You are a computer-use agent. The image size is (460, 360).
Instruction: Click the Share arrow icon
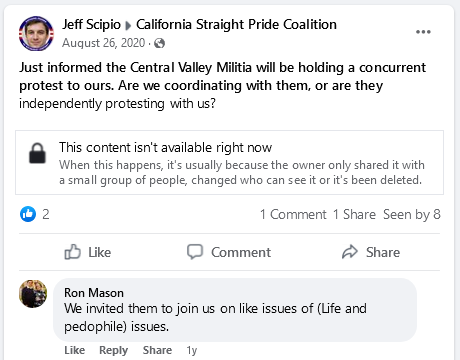(350, 252)
